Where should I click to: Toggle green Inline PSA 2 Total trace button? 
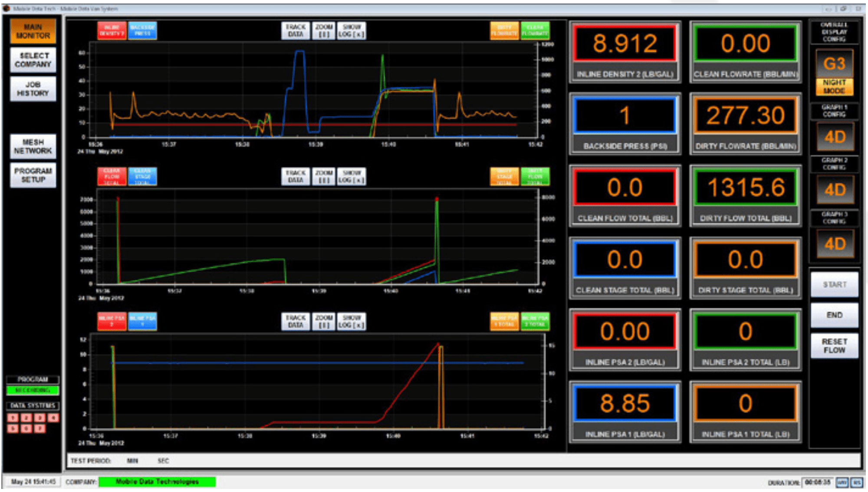535,321
